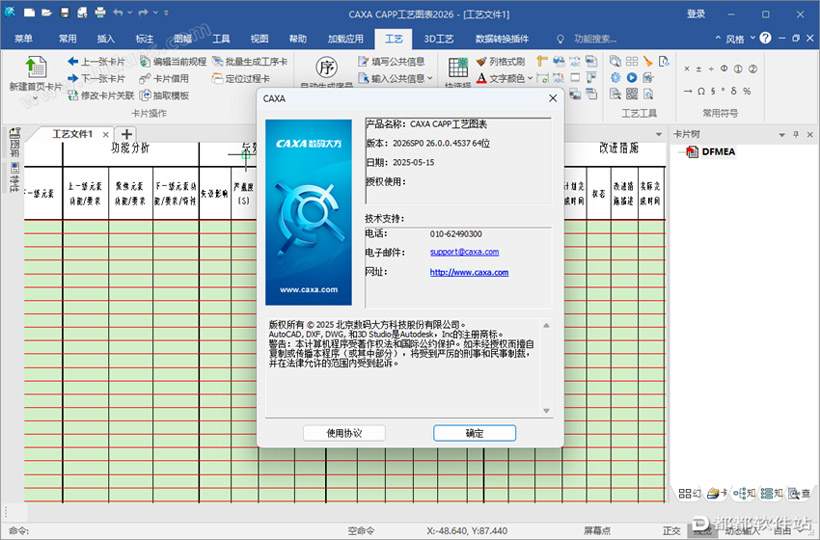Insert the ± symbol from 常用符号
820x540 pixels.
pyautogui.click(x=699, y=69)
